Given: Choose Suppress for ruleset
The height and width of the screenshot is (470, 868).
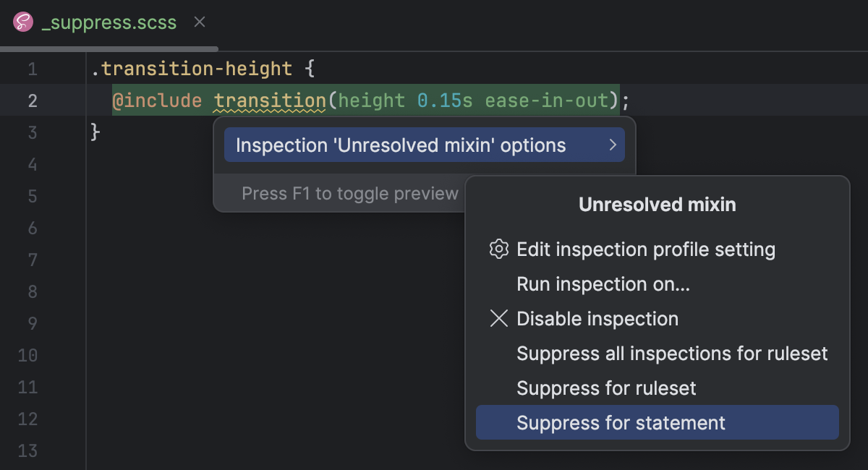Looking at the screenshot, I should 606,388.
